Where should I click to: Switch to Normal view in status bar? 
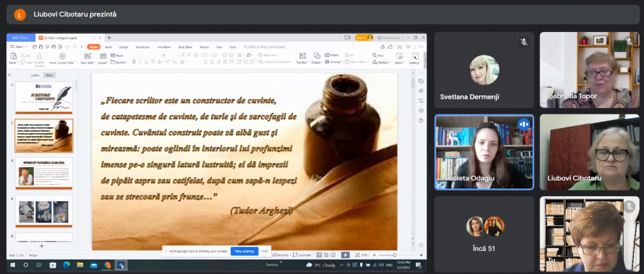[319, 255]
